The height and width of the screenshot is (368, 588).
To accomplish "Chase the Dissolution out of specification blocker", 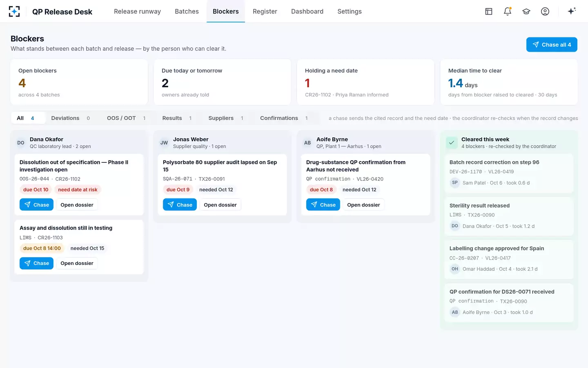I will (36, 205).
